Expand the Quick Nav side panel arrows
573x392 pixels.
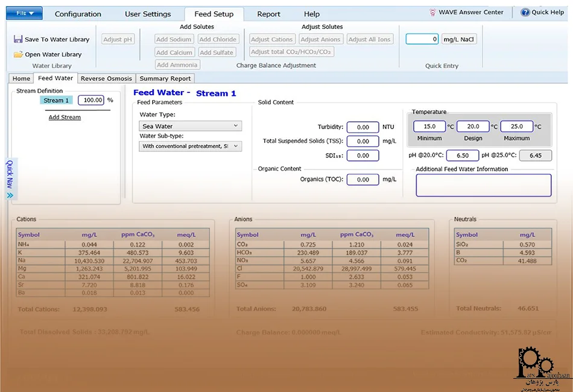[10, 195]
